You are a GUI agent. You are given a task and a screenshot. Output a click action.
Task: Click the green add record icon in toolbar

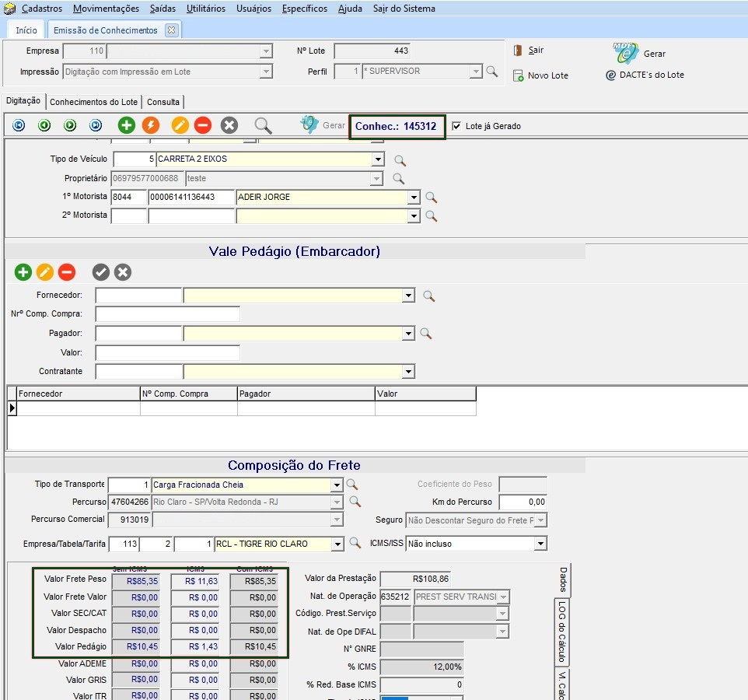click(x=126, y=125)
